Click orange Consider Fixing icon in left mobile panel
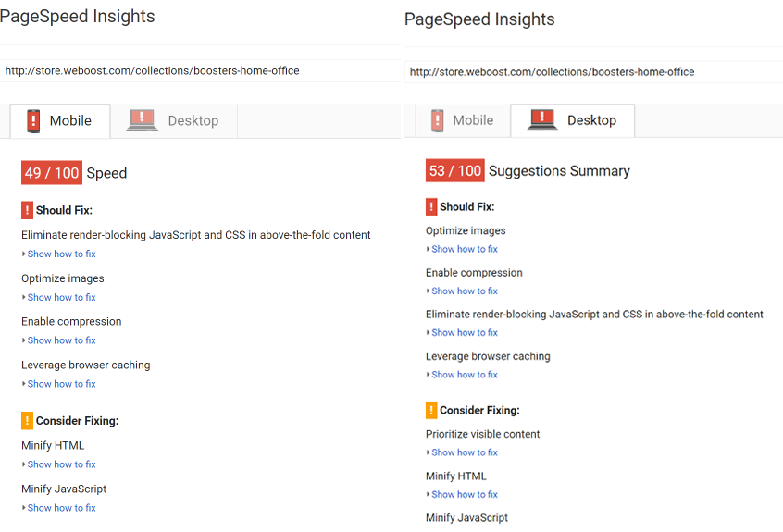783x532 pixels. (x=27, y=421)
